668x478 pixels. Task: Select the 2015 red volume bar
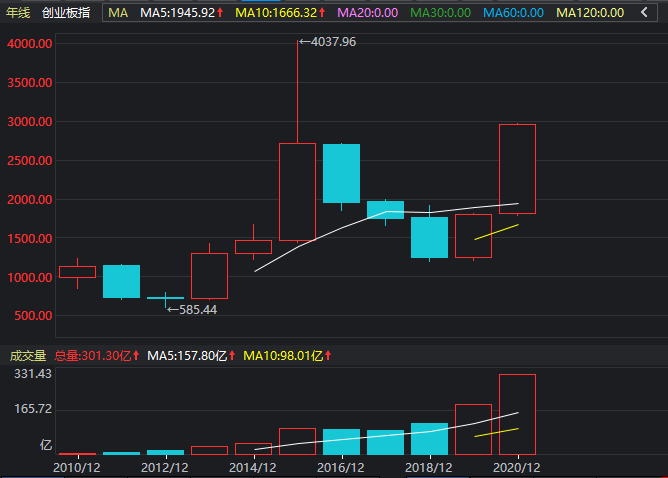click(297, 441)
